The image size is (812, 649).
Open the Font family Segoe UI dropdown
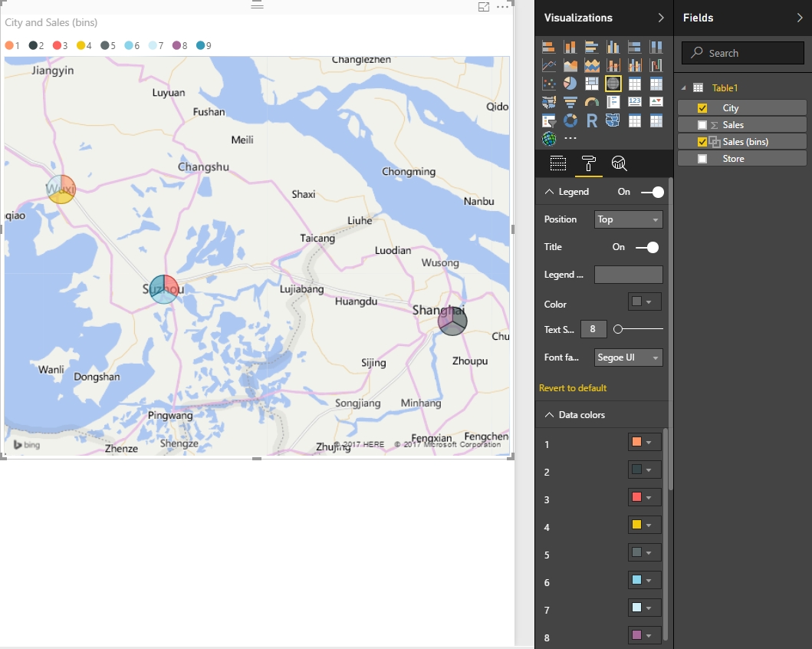[x=629, y=357]
